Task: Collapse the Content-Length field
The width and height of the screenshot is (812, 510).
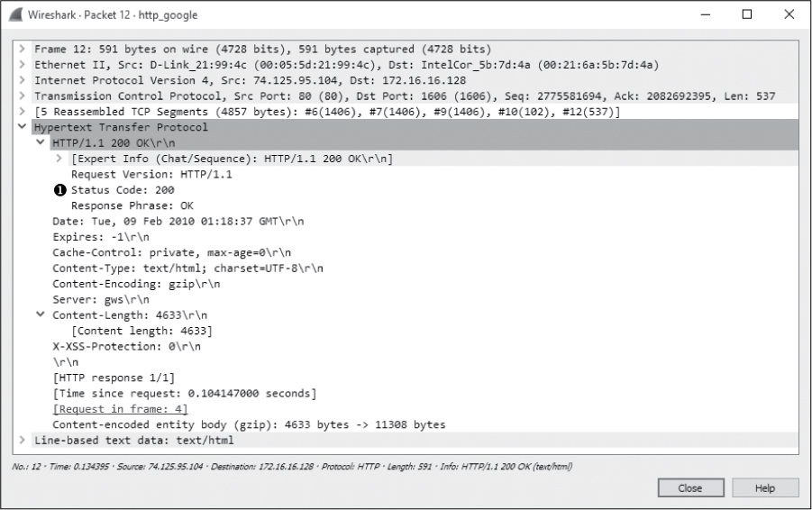Action: 40,315
